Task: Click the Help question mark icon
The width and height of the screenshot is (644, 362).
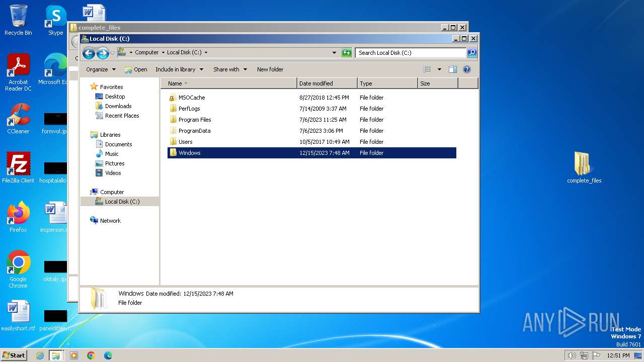Action: point(467,69)
